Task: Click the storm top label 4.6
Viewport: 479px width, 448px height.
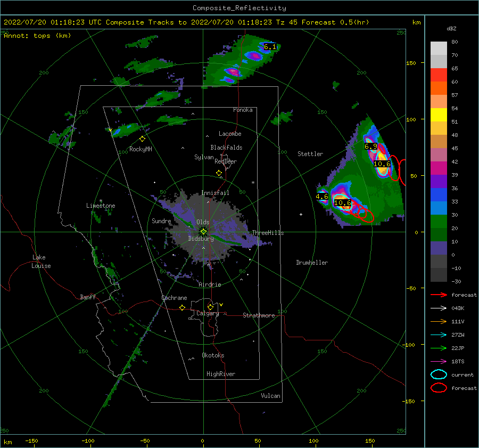Action: pos(322,197)
